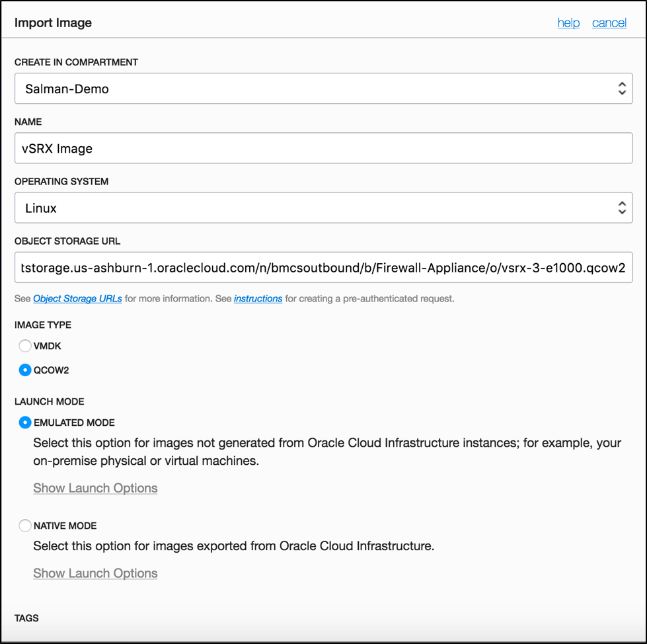Click the Native Mode text label

pyautogui.click(x=65, y=526)
